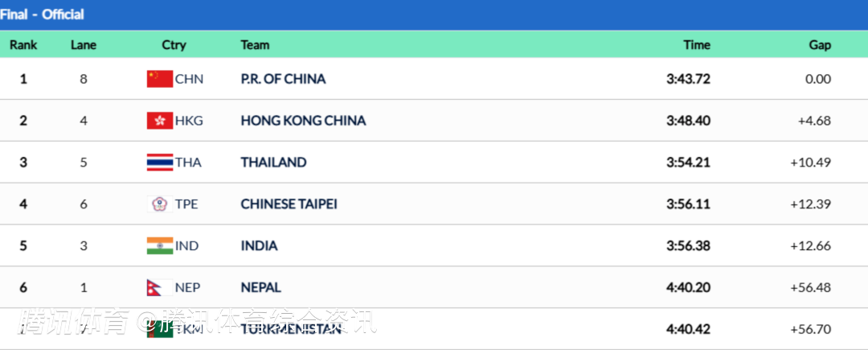Viewport: 868px width, 350px height.
Task: Open the CHINESE TAIPEI team entry
Action: point(289,204)
